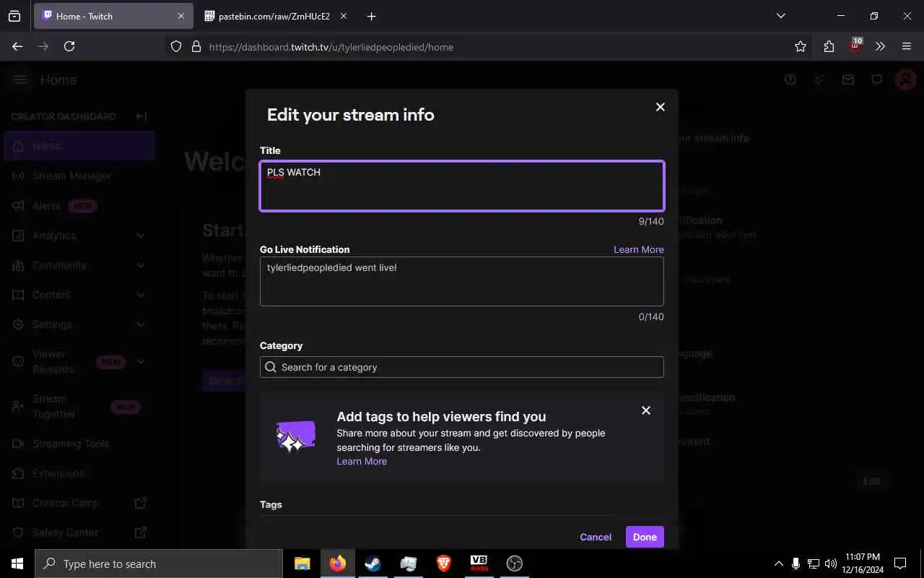This screenshot has height=578, width=924.
Task: Open whispers chat bubble icon
Action: pos(877,79)
